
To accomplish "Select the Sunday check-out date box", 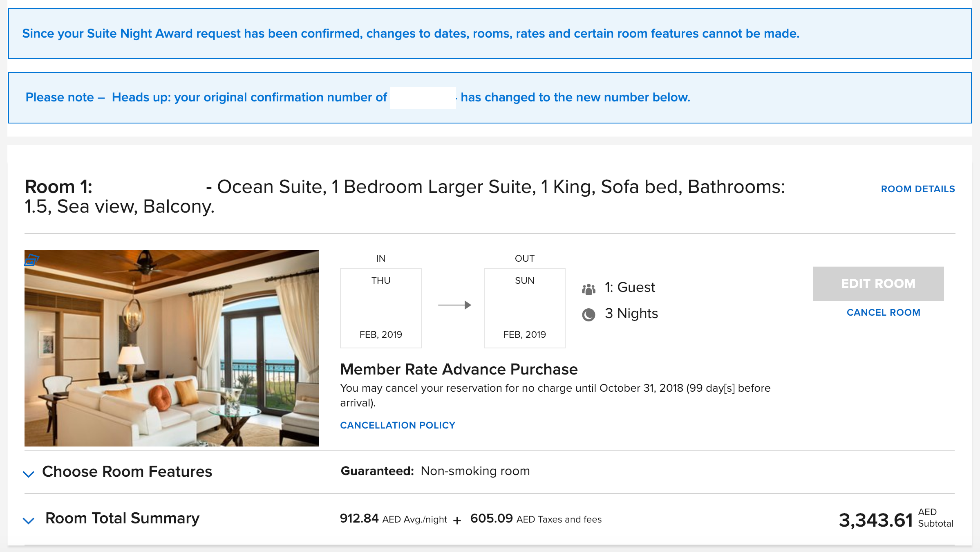I will pos(524,308).
